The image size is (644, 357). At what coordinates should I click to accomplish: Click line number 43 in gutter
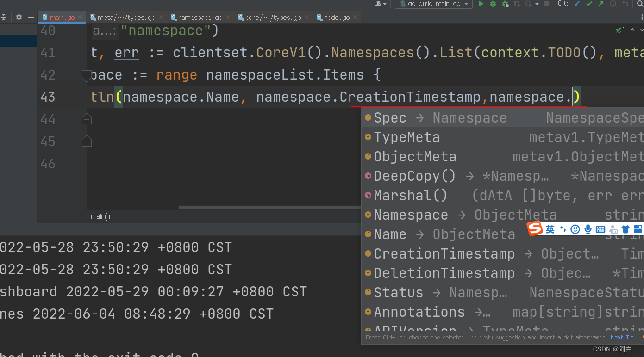[x=48, y=97]
